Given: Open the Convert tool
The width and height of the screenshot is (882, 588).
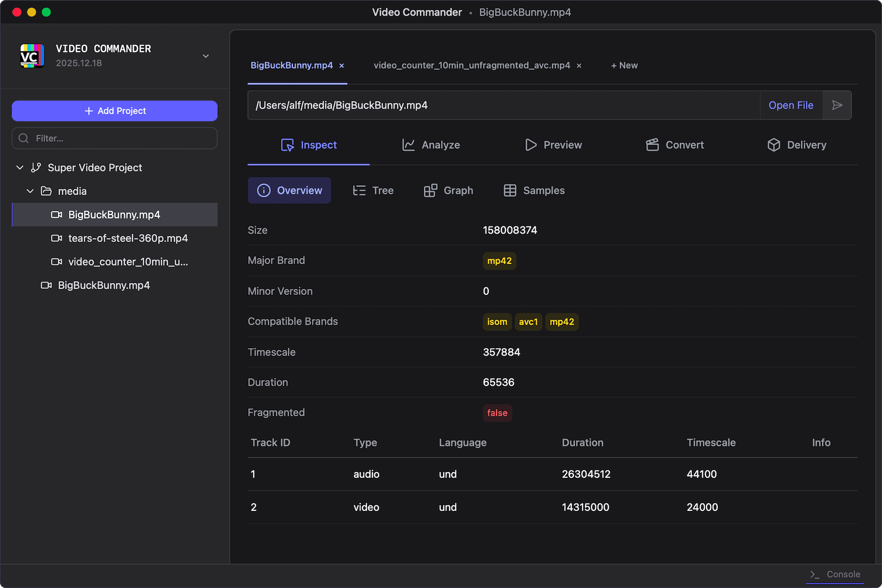Looking at the screenshot, I should pyautogui.click(x=675, y=145).
